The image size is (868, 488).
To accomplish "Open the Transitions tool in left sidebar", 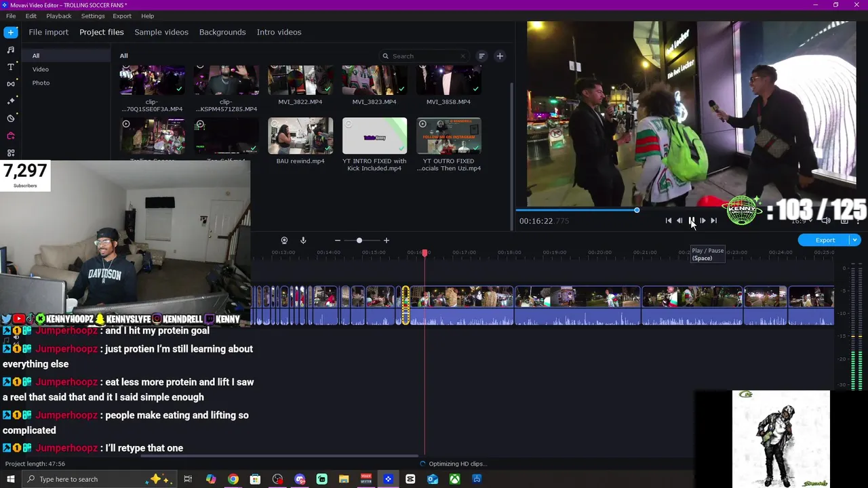I will (11, 84).
